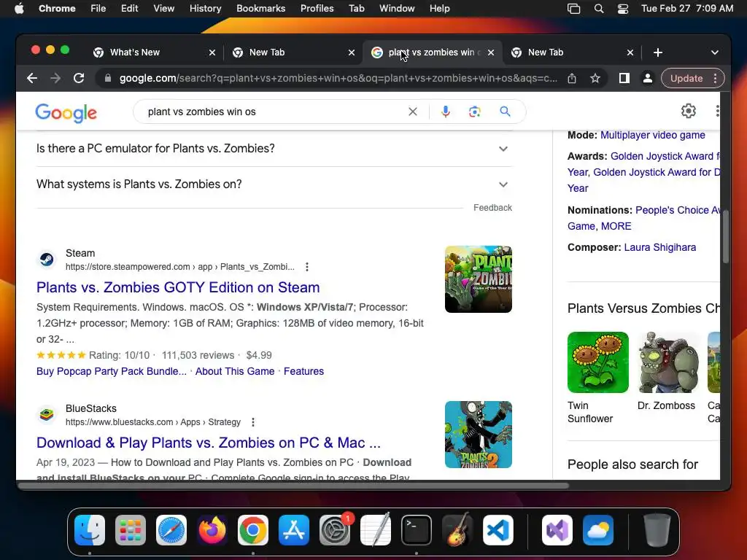Open the Chrome side panel

[x=624, y=78]
